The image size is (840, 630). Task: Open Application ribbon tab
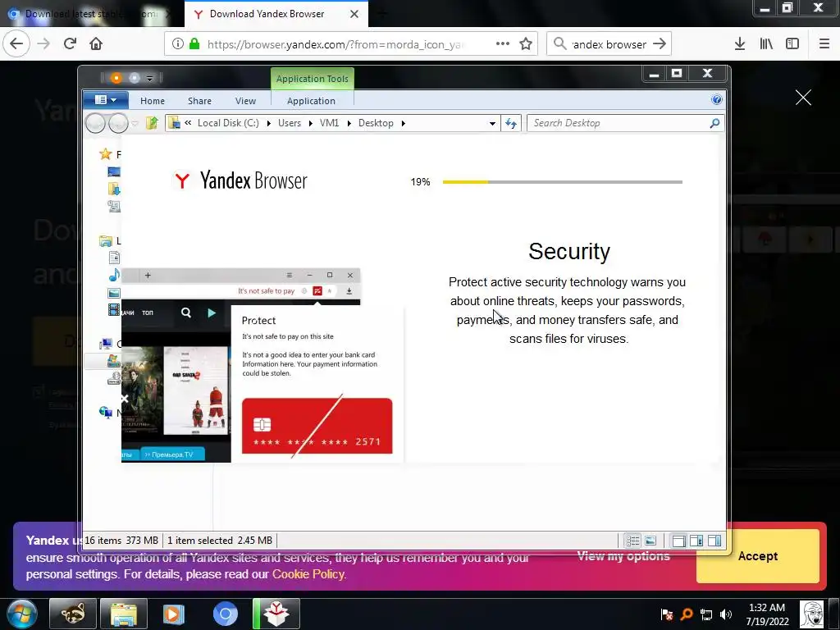point(311,101)
